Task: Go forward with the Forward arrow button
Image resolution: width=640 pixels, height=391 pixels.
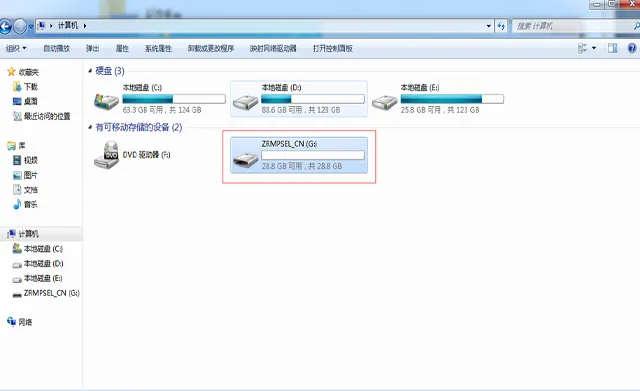Action: point(20,27)
